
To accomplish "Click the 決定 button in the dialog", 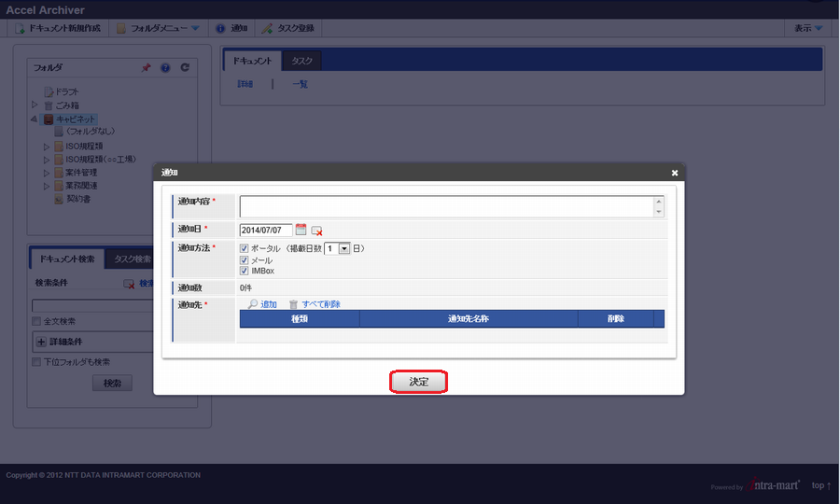I will pos(418,382).
